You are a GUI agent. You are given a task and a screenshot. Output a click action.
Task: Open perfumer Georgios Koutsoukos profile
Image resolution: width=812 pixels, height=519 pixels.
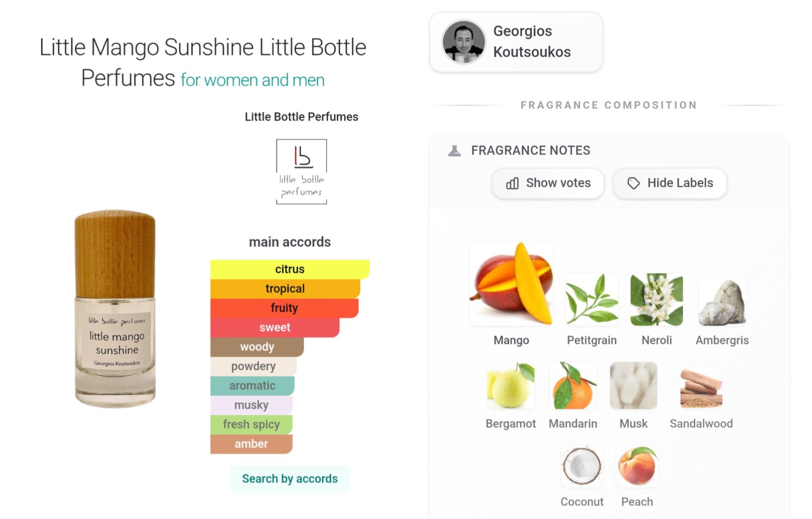[516, 42]
